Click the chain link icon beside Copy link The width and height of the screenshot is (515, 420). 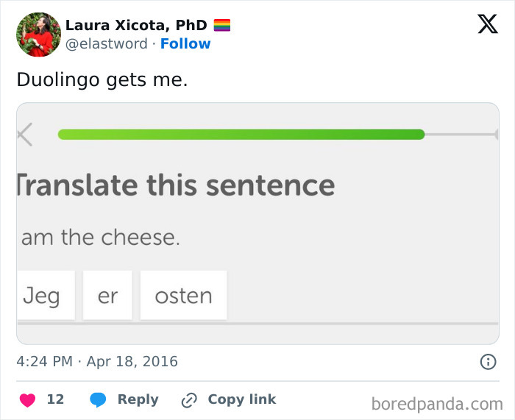point(189,400)
